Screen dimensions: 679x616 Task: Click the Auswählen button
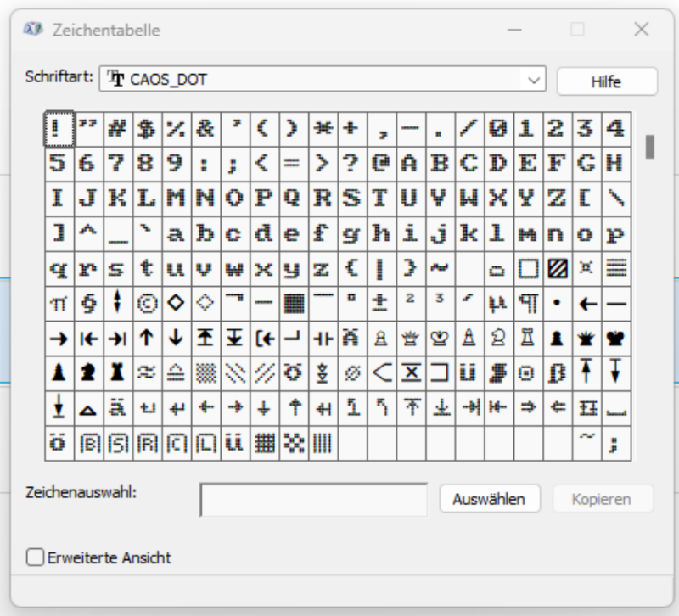click(490, 499)
